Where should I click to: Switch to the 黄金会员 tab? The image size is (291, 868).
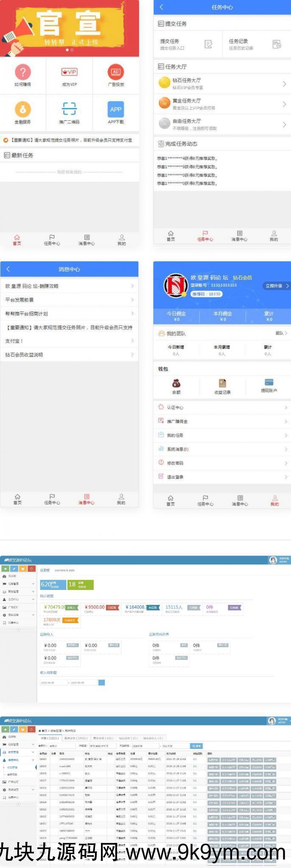[103, 738]
